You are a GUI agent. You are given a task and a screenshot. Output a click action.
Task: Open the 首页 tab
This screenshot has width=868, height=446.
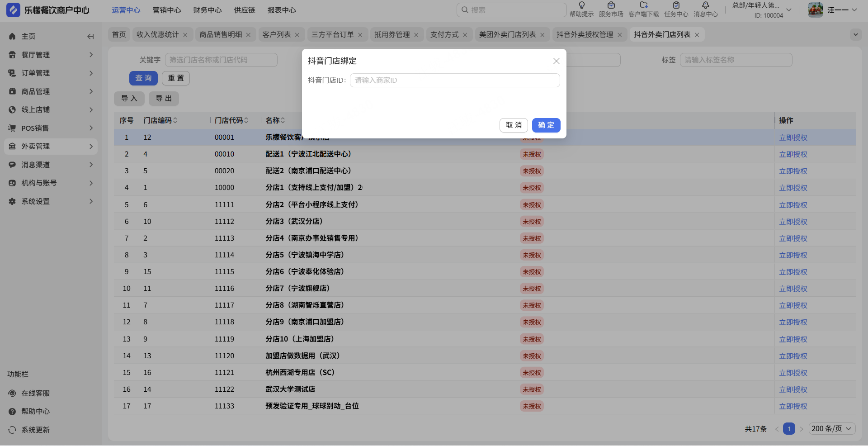tap(119, 35)
